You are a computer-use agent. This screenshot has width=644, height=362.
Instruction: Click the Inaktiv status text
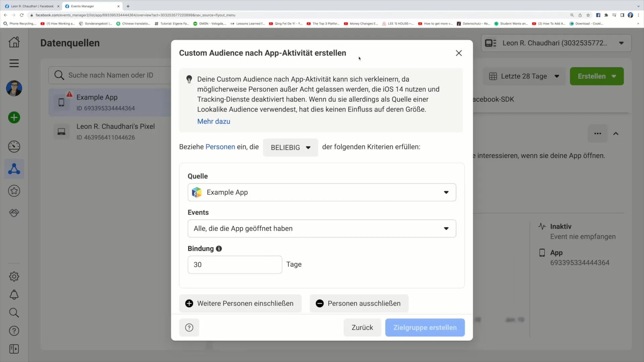tap(560, 227)
